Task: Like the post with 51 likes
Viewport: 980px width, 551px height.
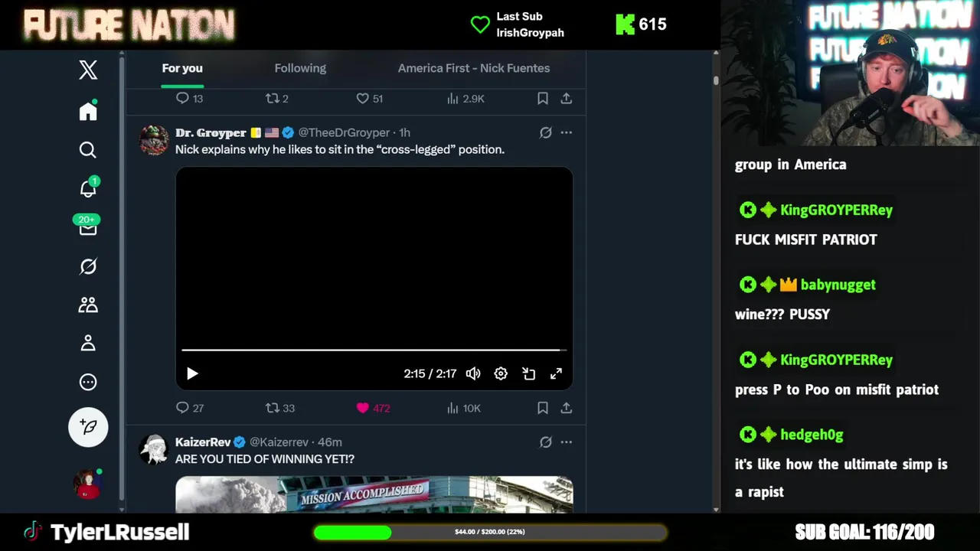Action: tap(369, 99)
